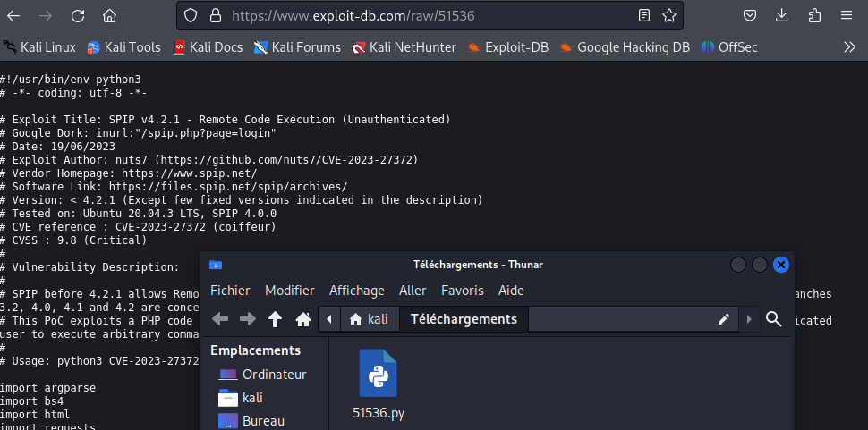The width and height of the screenshot is (868, 430).
Task: Open Exploit-DB bookmark
Action: coord(507,47)
